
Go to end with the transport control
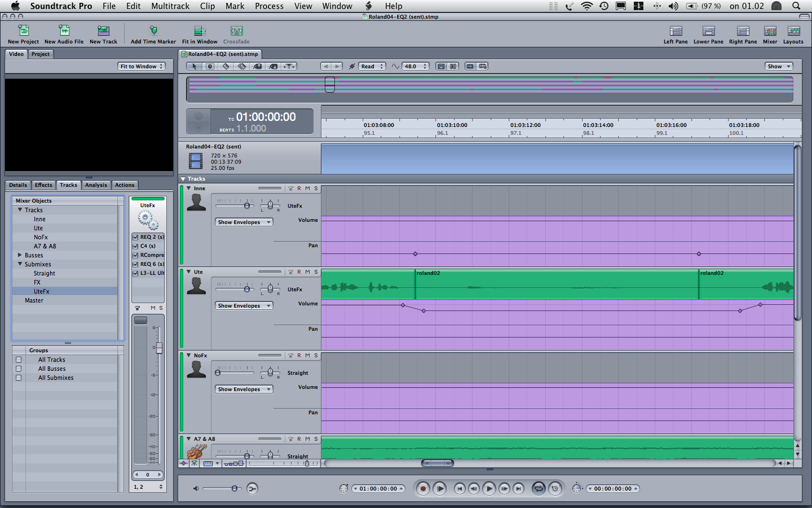click(x=519, y=489)
